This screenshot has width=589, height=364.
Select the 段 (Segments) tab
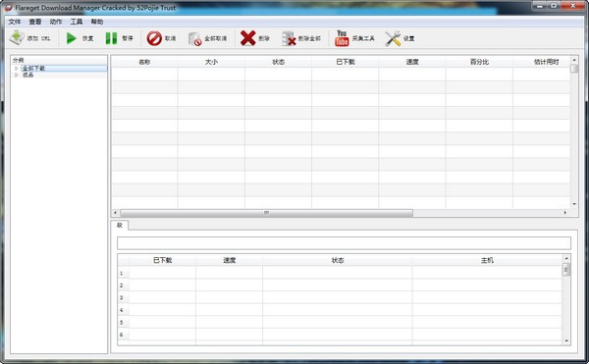120,225
